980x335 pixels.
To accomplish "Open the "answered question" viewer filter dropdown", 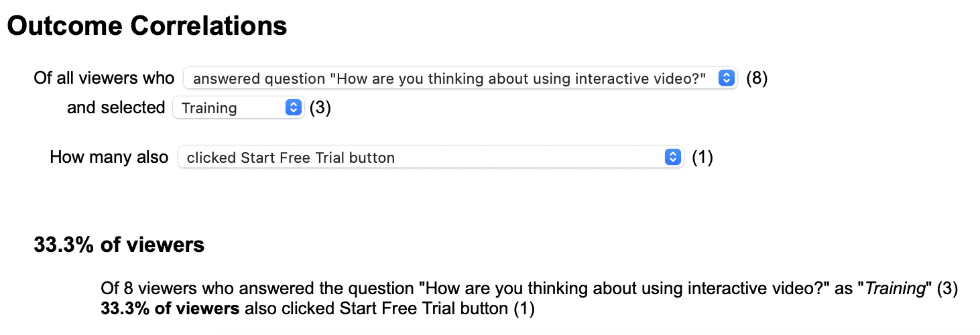I will [449, 79].
